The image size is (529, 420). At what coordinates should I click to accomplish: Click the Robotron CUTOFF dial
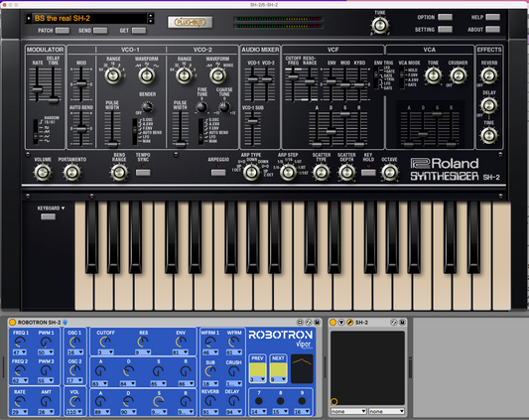(x=105, y=343)
